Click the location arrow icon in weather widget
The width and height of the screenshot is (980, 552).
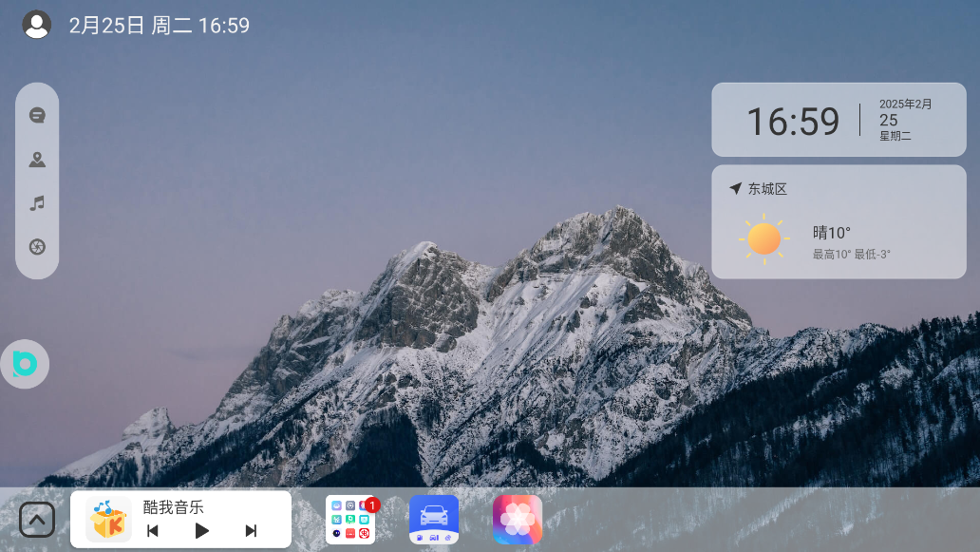736,188
